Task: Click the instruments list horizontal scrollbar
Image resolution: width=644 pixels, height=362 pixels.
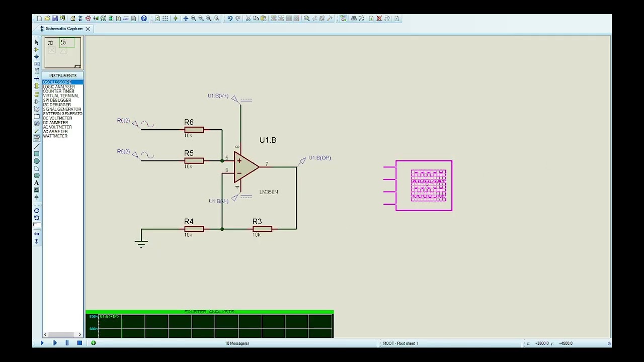Action: pyautogui.click(x=62, y=334)
